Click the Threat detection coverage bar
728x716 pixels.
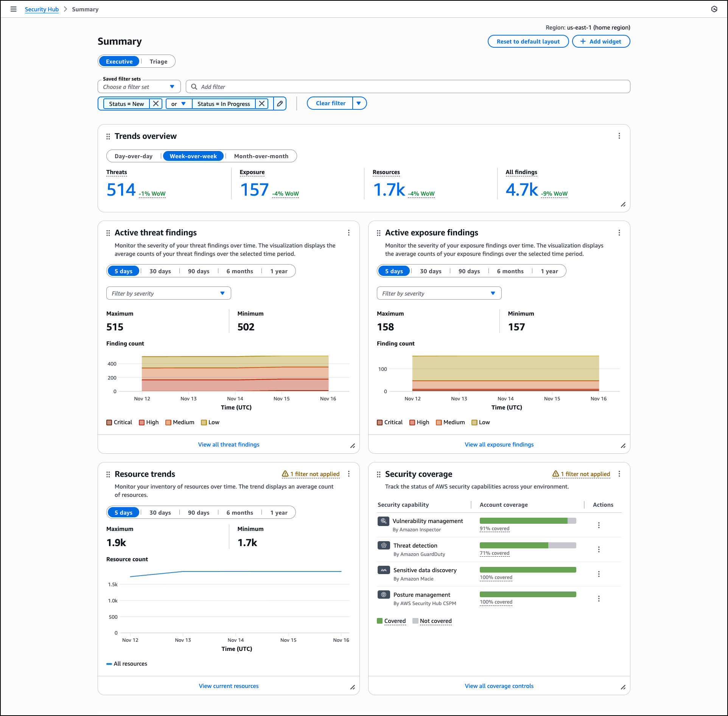(527, 545)
